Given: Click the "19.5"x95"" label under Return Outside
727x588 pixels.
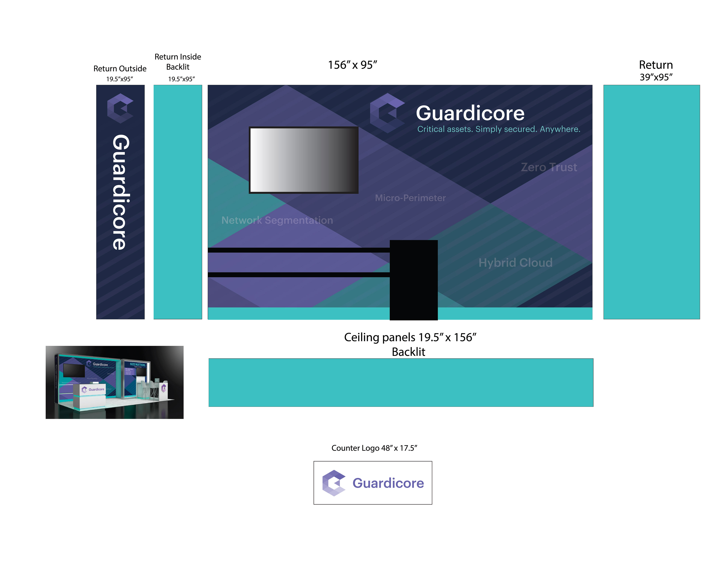Looking at the screenshot, I should coord(120,79).
